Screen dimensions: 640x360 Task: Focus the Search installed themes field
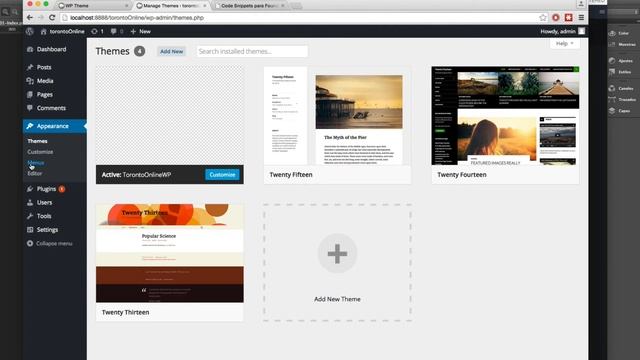pos(252,51)
